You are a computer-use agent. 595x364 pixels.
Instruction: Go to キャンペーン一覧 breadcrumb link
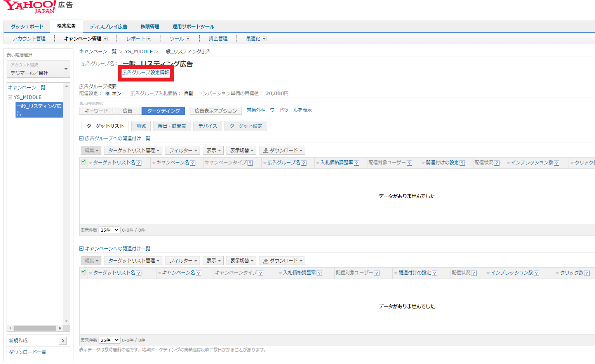pos(98,52)
